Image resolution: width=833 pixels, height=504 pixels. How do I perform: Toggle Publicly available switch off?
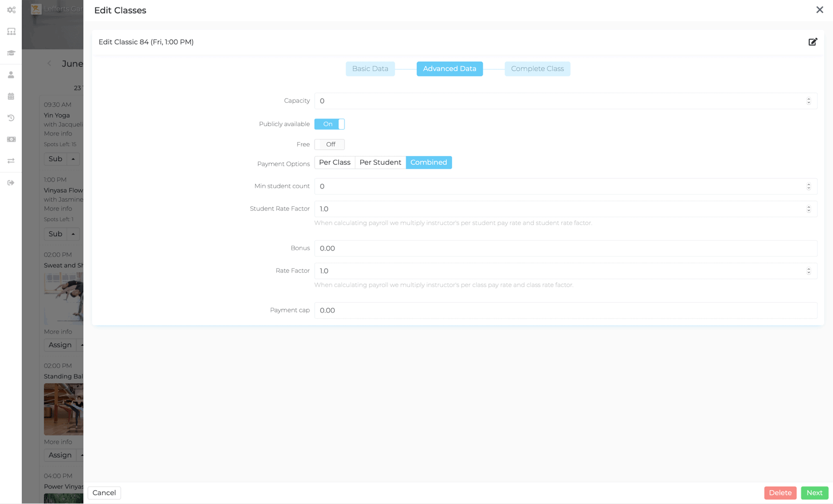(x=329, y=124)
